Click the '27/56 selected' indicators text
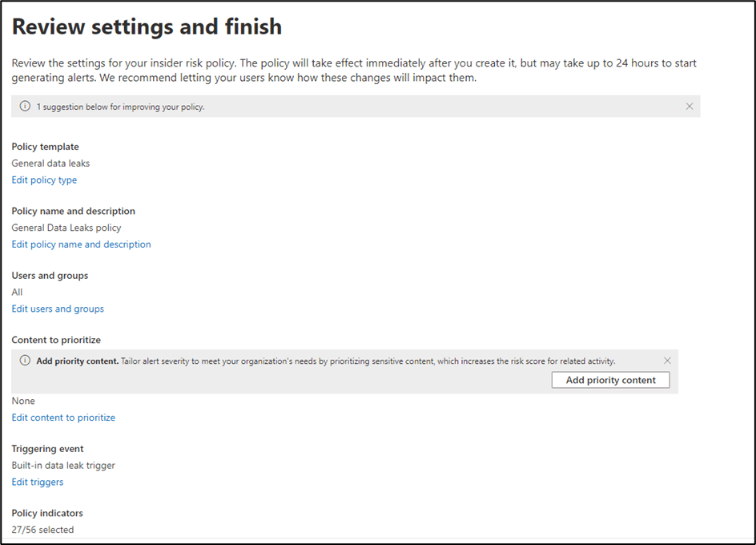 pos(42,530)
